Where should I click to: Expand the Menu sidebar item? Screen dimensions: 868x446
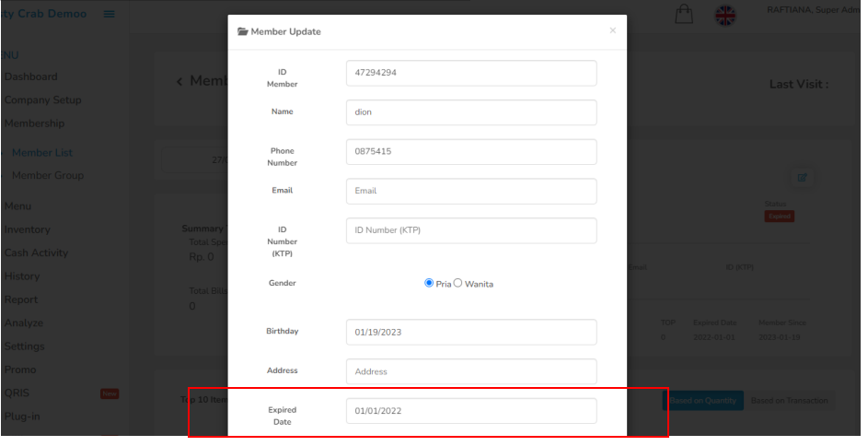pyautogui.click(x=17, y=206)
